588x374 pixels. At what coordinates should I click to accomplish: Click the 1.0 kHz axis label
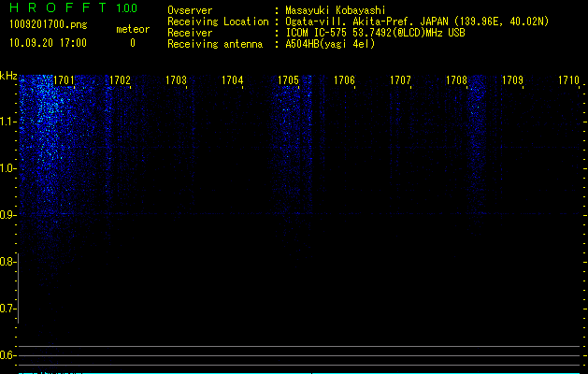pyautogui.click(x=7, y=168)
